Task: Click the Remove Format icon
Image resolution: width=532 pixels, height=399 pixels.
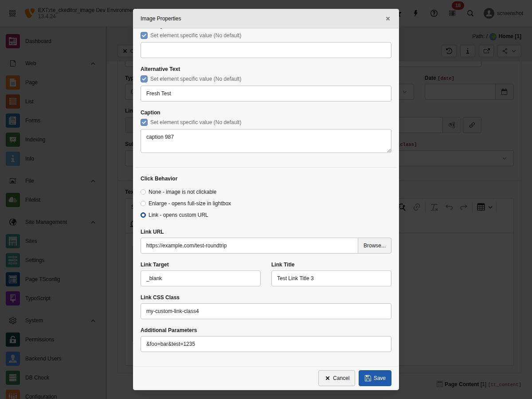Action: 434,207
